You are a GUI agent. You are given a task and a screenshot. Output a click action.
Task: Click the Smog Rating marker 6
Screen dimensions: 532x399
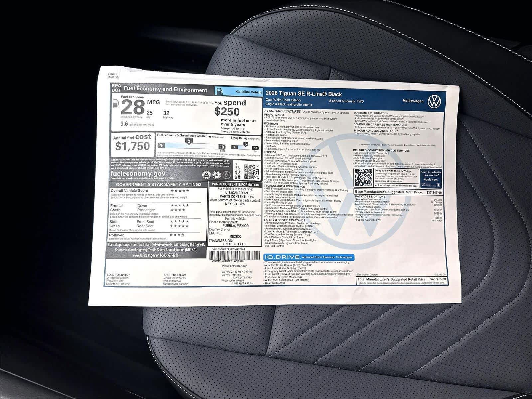coord(246,144)
